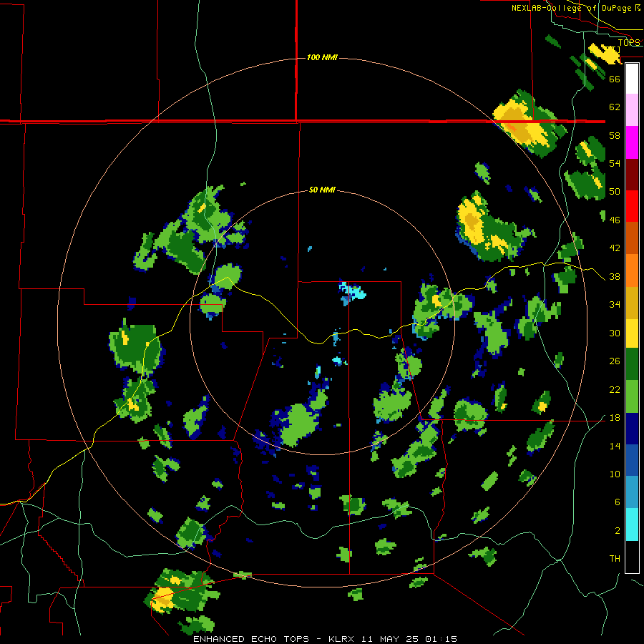Select the bright red legend swatch

coord(632,206)
